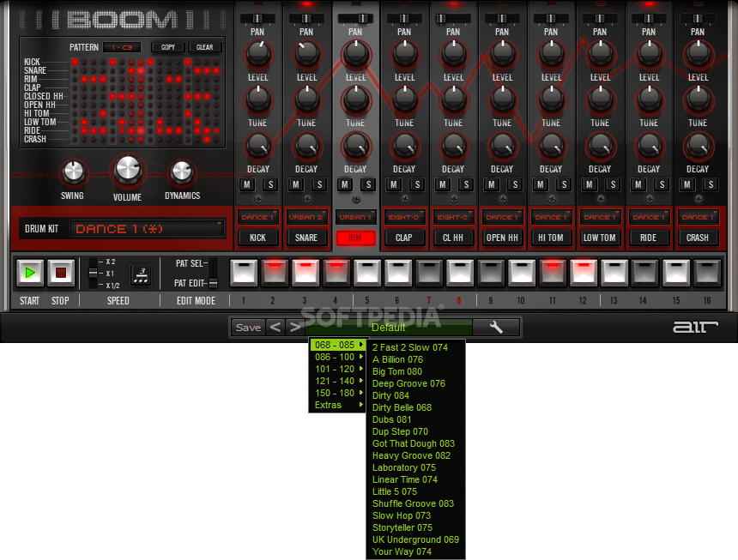
Task: Mute the Kick channel
Action: click(247, 184)
